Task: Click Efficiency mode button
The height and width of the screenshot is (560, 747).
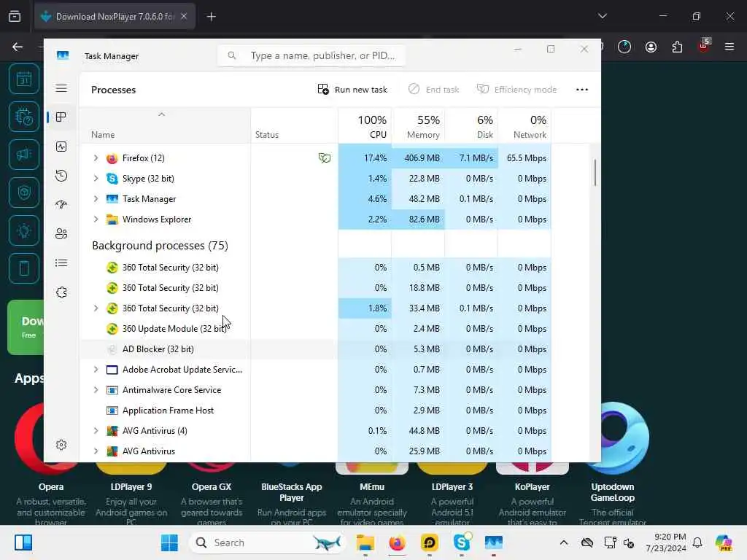Action: pyautogui.click(x=517, y=90)
